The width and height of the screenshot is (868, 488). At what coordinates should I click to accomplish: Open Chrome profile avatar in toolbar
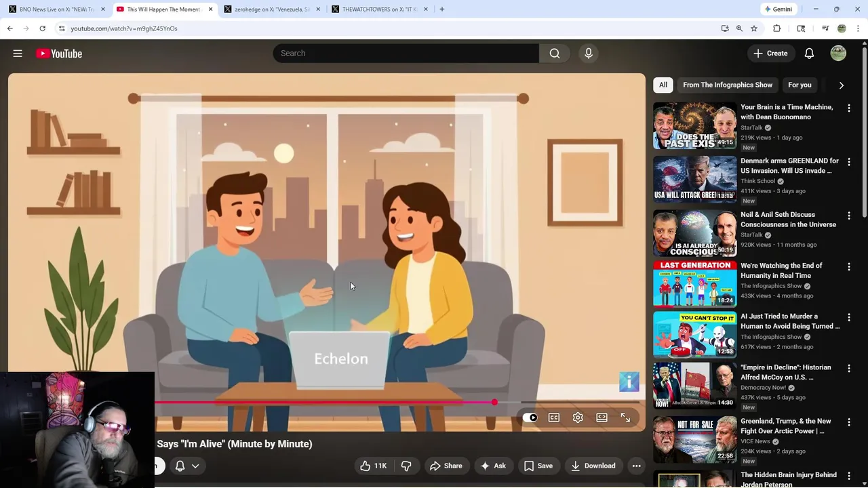pyautogui.click(x=842, y=28)
